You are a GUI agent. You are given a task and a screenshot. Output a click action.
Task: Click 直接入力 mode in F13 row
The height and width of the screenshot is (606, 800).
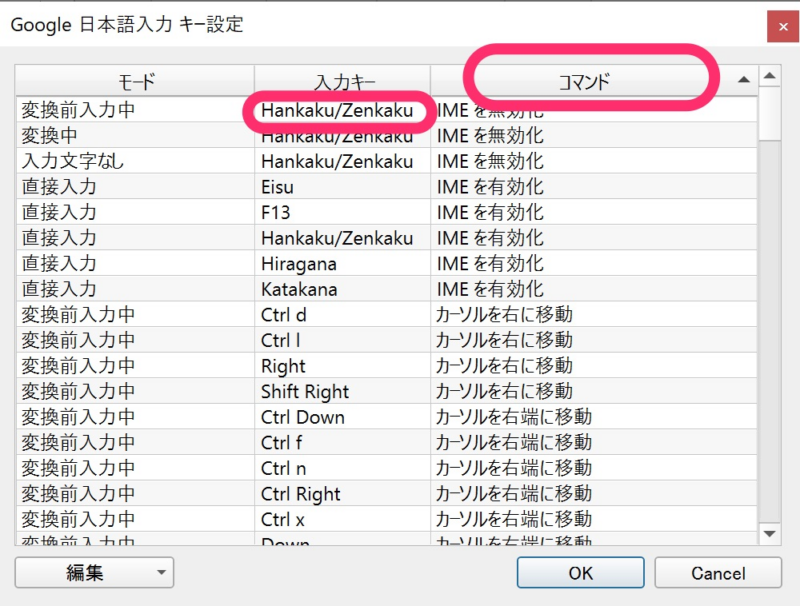tap(135, 212)
